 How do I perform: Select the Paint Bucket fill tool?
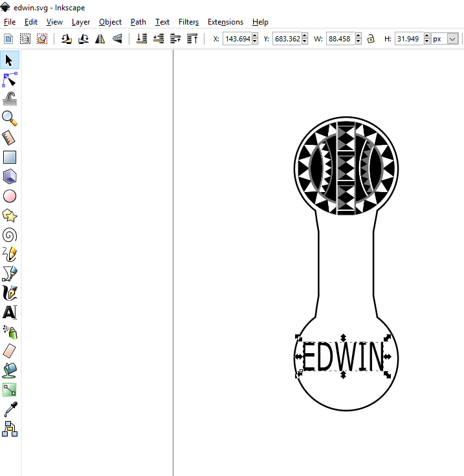(x=10, y=371)
